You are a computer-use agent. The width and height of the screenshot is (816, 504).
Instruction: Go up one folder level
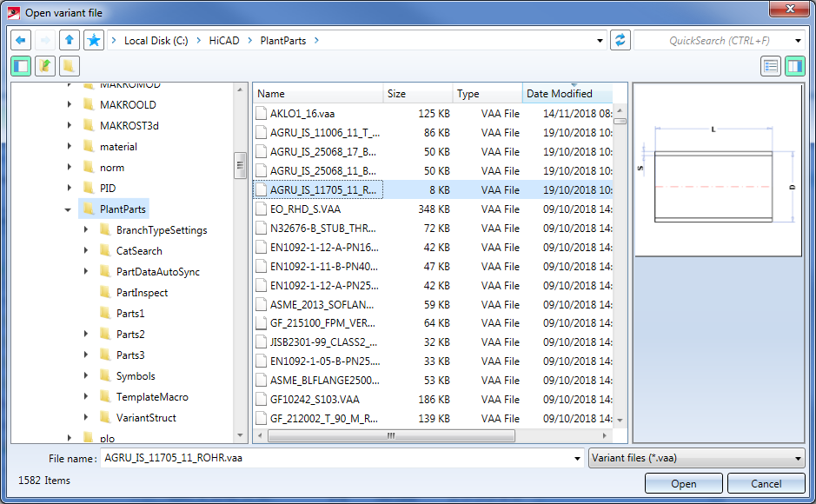[x=70, y=40]
